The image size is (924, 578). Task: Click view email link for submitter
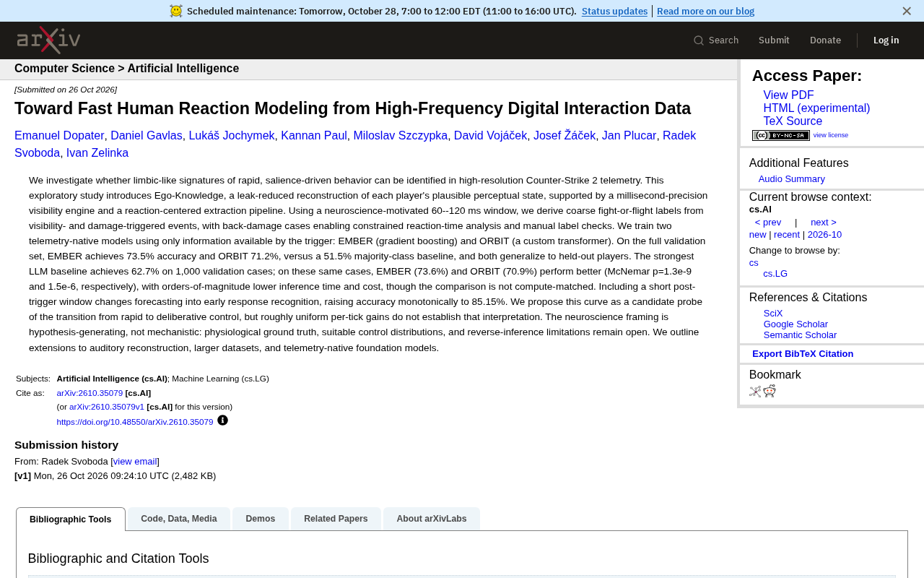tap(135, 462)
